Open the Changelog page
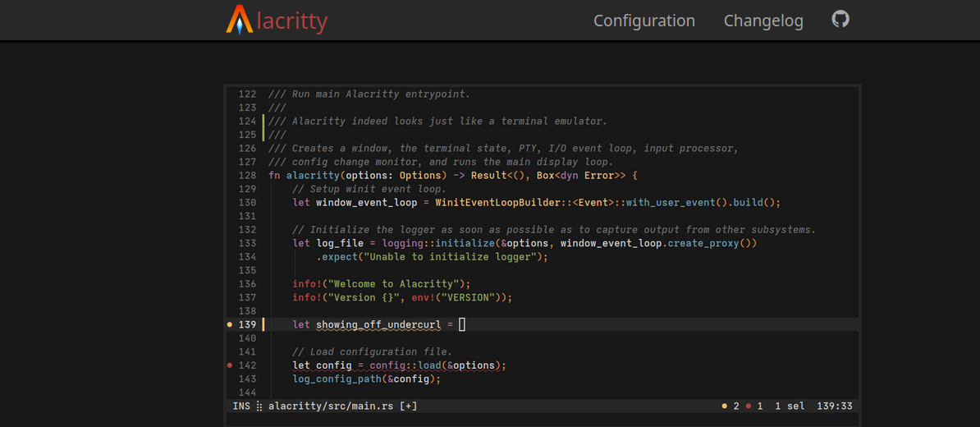The height and width of the screenshot is (427, 980). [x=763, y=21]
